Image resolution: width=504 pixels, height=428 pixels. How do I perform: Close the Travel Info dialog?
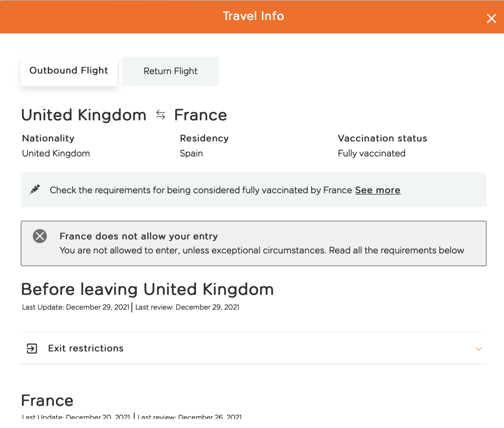(491, 18)
